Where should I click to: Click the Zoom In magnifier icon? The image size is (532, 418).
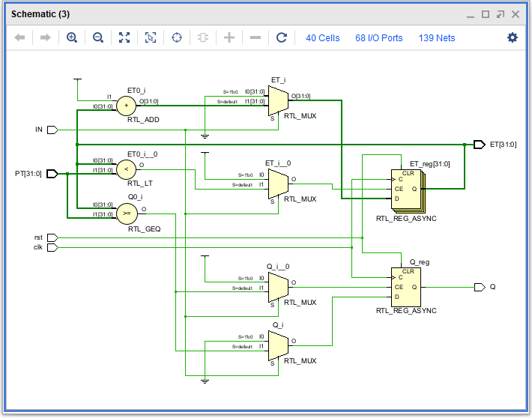72,37
